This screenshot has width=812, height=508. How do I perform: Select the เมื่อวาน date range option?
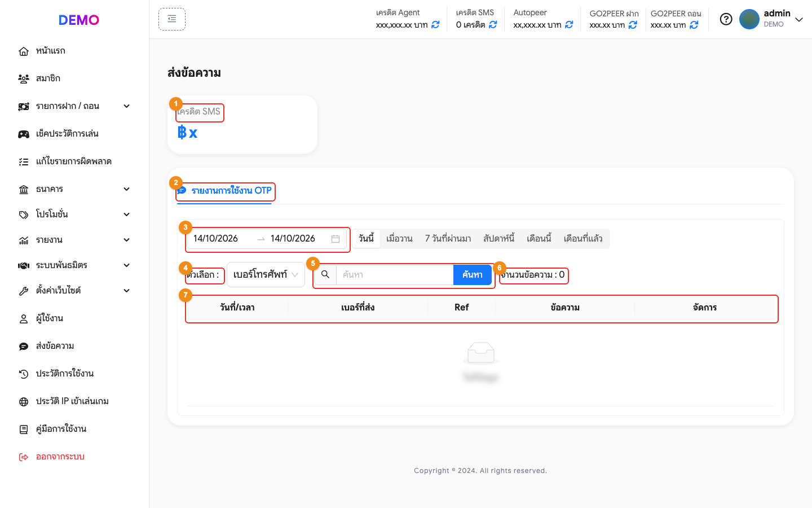coord(400,239)
